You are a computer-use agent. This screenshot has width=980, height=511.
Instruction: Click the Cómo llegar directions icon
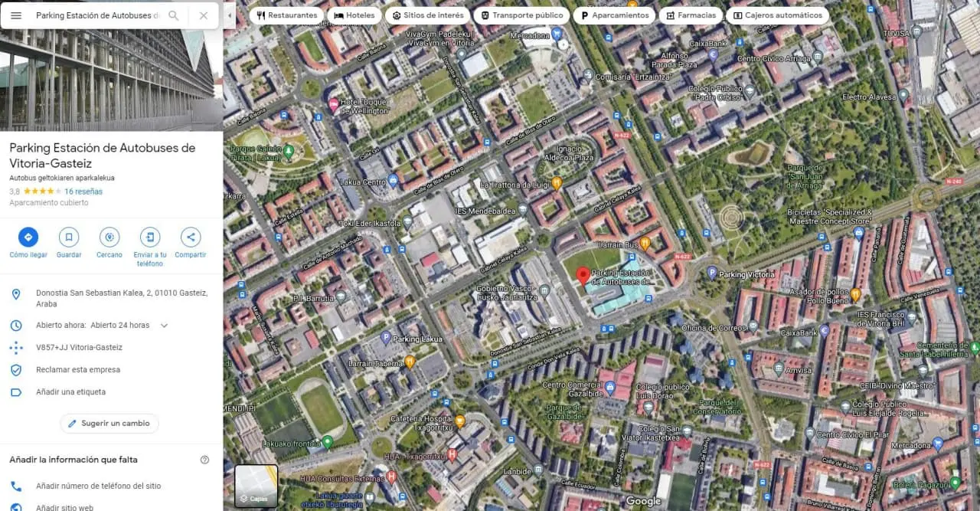(x=28, y=237)
